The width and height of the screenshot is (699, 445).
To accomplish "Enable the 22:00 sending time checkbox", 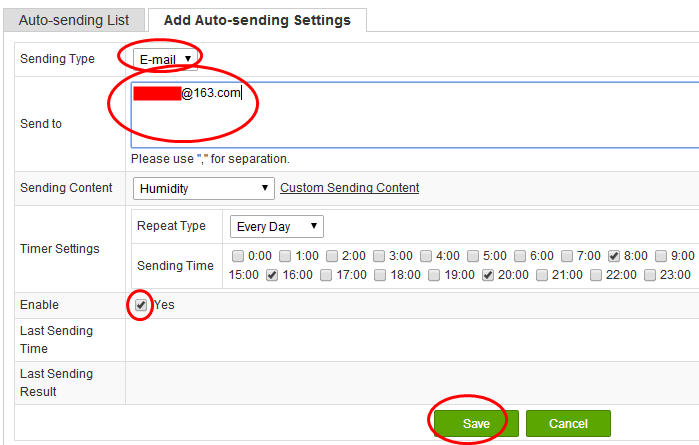I will tap(596, 275).
